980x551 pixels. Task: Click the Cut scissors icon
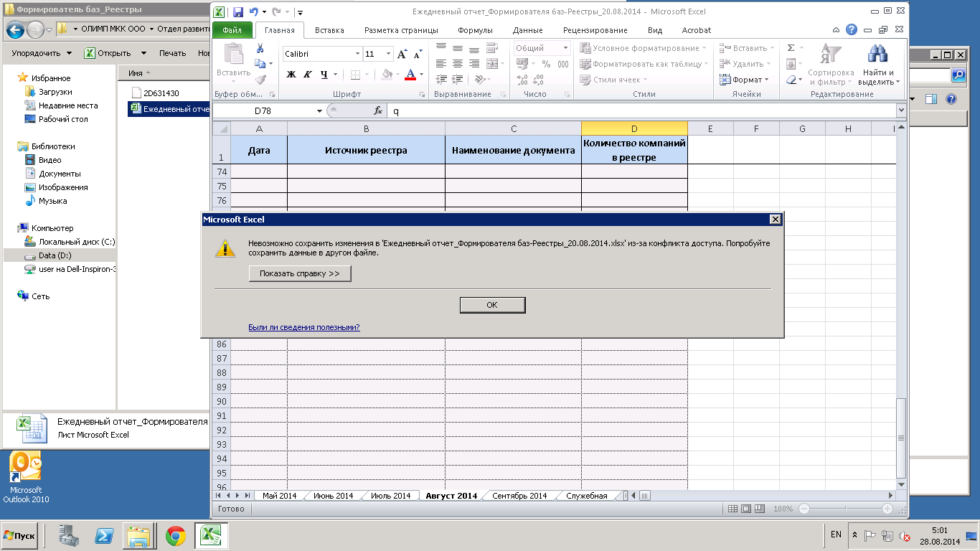pyautogui.click(x=260, y=49)
